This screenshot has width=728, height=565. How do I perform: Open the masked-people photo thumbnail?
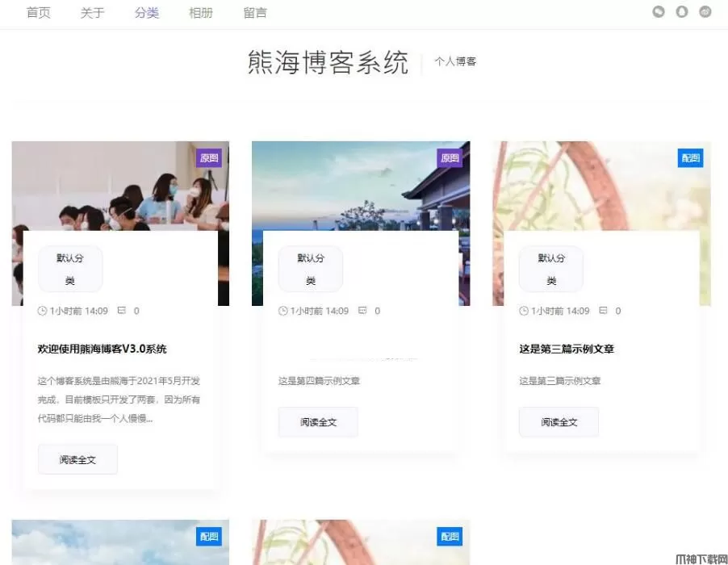120,186
